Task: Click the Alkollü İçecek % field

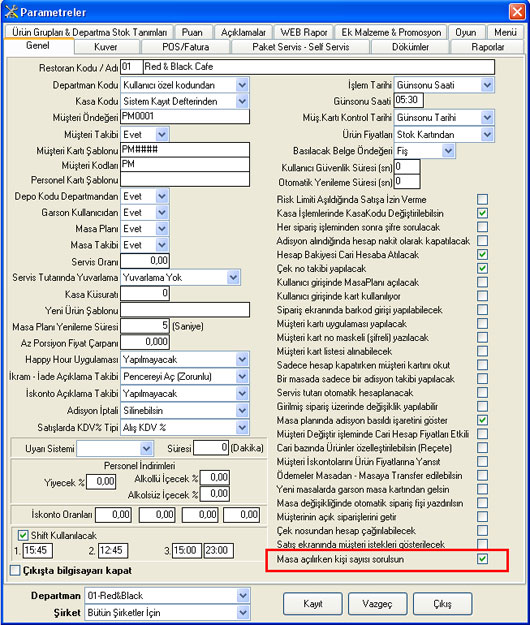Action: [215, 478]
